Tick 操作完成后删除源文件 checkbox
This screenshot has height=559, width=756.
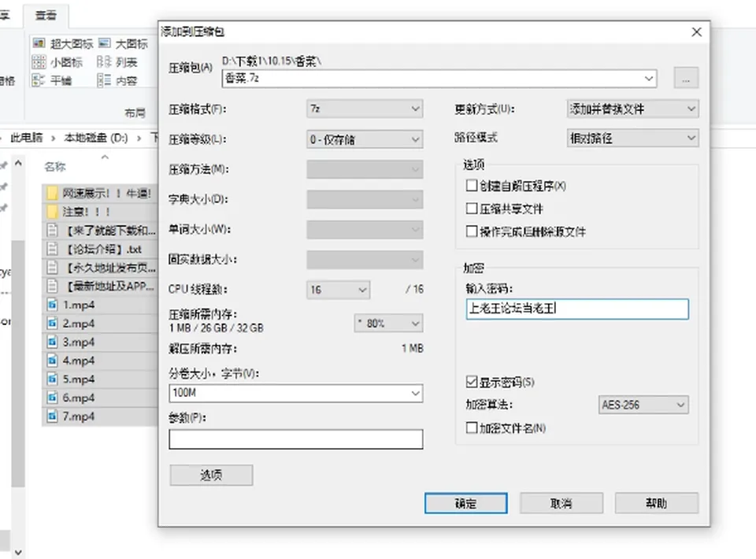[x=472, y=231]
